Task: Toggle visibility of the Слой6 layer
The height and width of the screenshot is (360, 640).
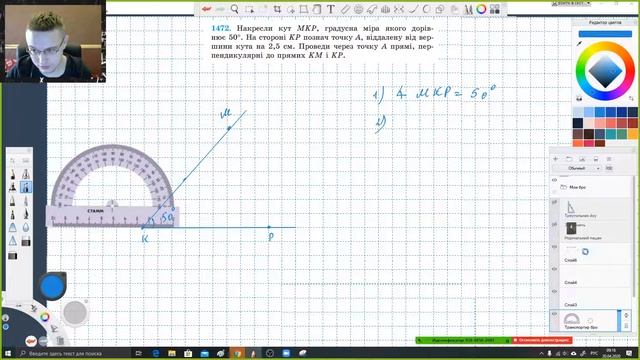Action: pos(554,247)
